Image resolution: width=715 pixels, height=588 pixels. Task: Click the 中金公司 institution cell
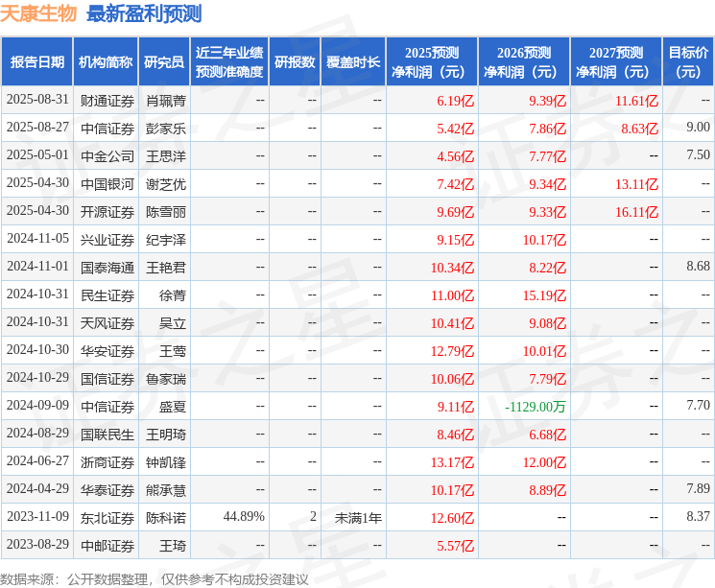click(x=107, y=156)
